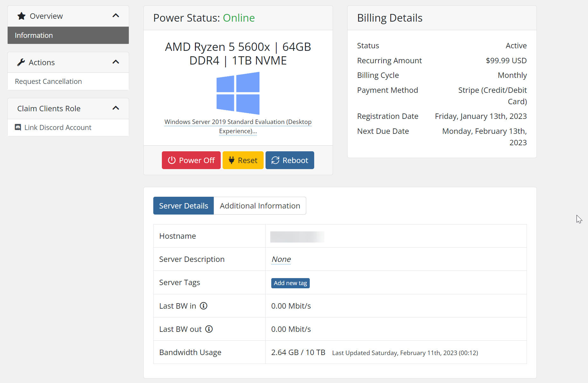The image size is (588, 383).
Task: Click the Add new tag button
Action: pos(290,283)
